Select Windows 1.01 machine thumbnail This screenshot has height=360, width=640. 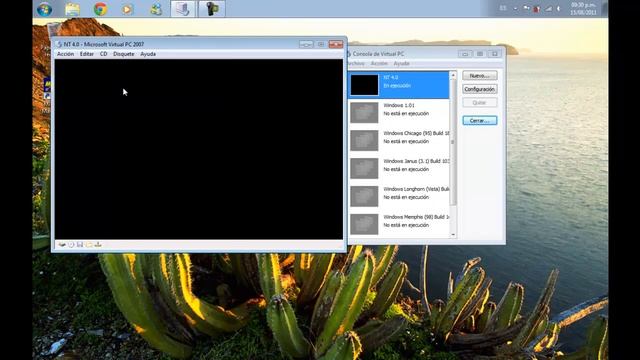tap(364, 113)
